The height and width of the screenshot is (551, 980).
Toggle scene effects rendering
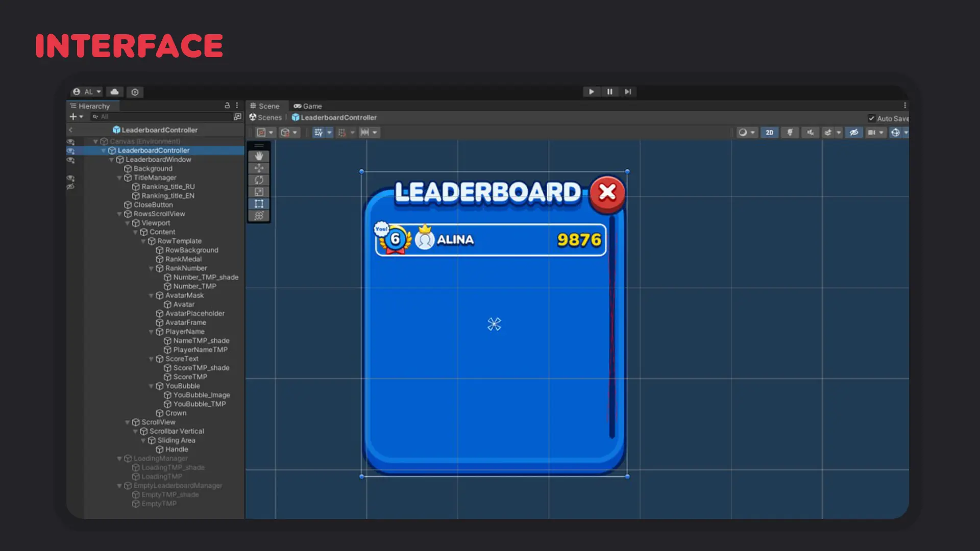pos(828,133)
